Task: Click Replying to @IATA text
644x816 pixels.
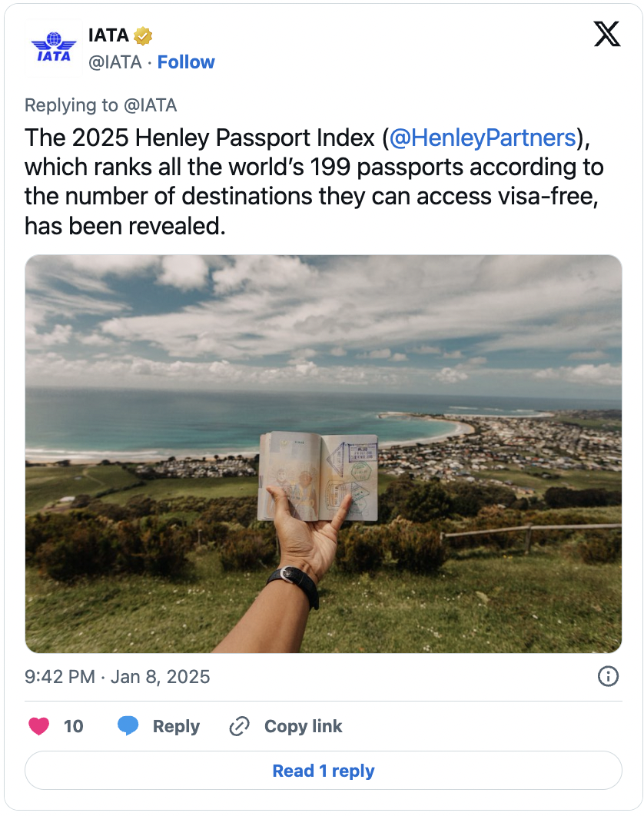Action: pyautogui.click(x=101, y=105)
